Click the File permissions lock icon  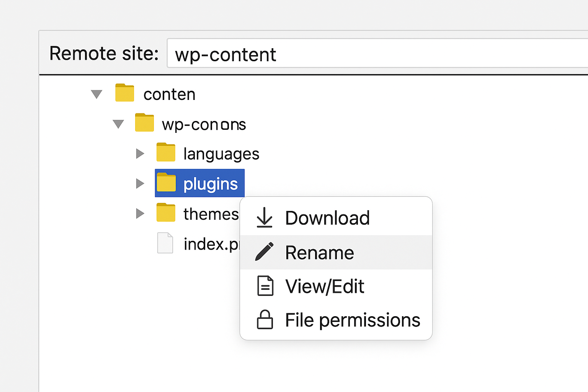coord(265,320)
